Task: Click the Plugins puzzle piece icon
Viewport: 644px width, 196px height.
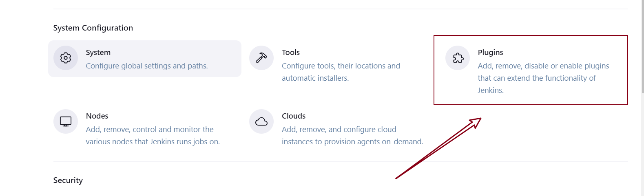Action: point(458,58)
